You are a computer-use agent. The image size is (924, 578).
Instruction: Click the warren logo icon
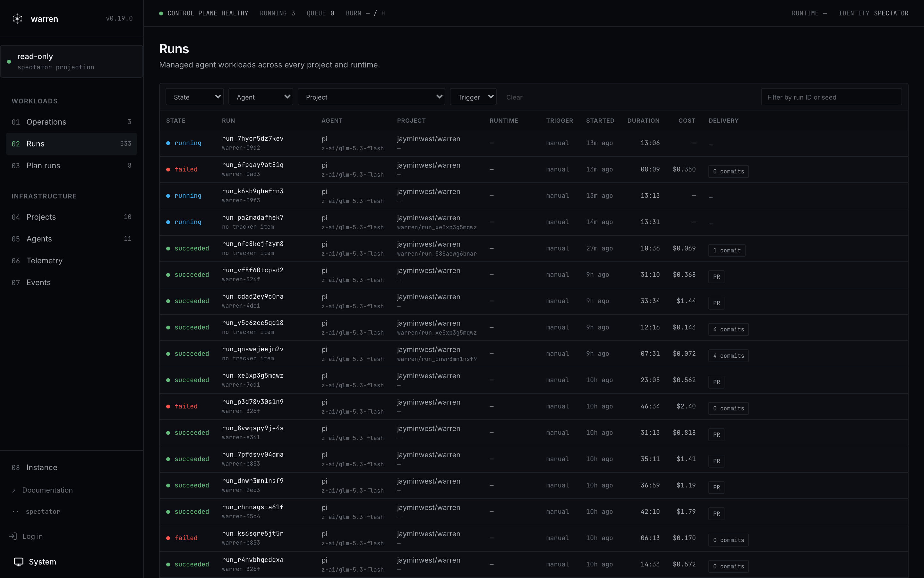[17, 18]
